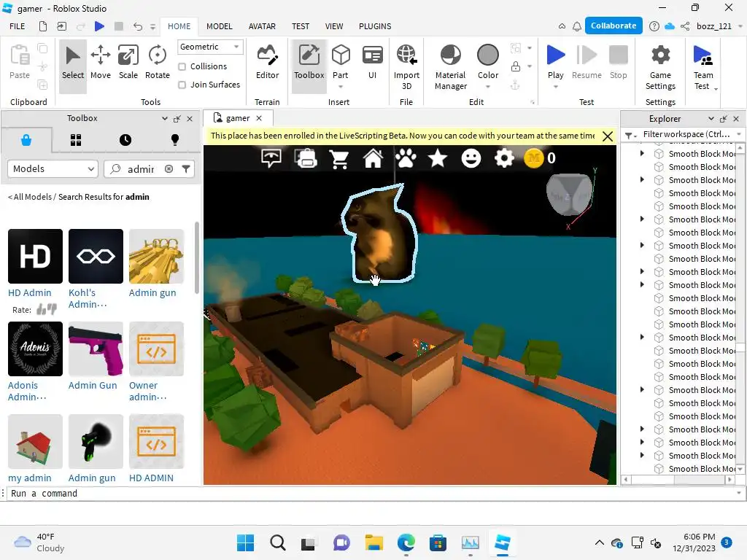Select the HD Admin model thumbnail
The height and width of the screenshot is (560, 747).
point(35,256)
